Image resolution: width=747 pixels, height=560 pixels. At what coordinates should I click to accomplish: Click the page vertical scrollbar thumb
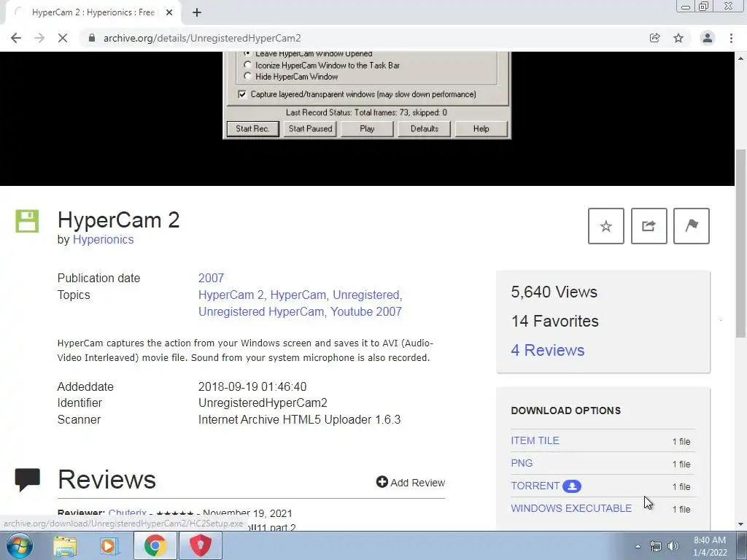(x=741, y=243)
